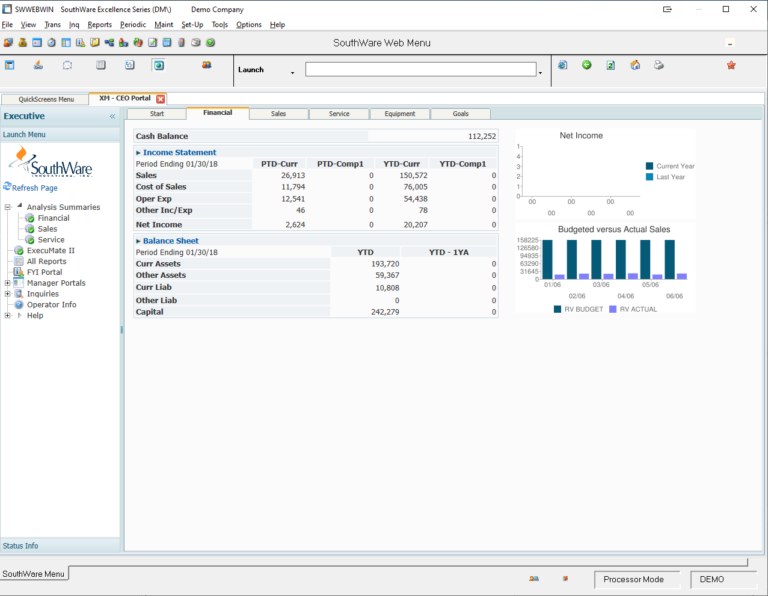Click the green question mark help icon
Screen dimensions: 768x596
click(x=211, y=43)
